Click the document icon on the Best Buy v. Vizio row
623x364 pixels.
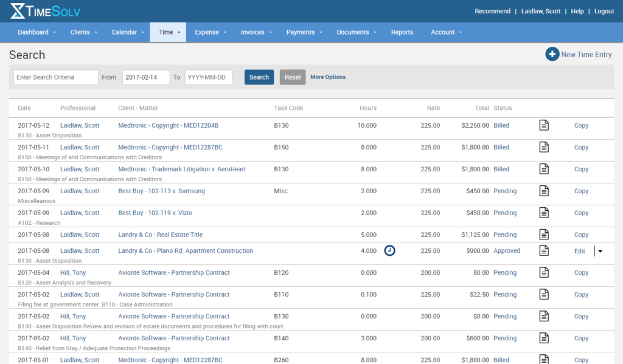(x=543, y=213)
